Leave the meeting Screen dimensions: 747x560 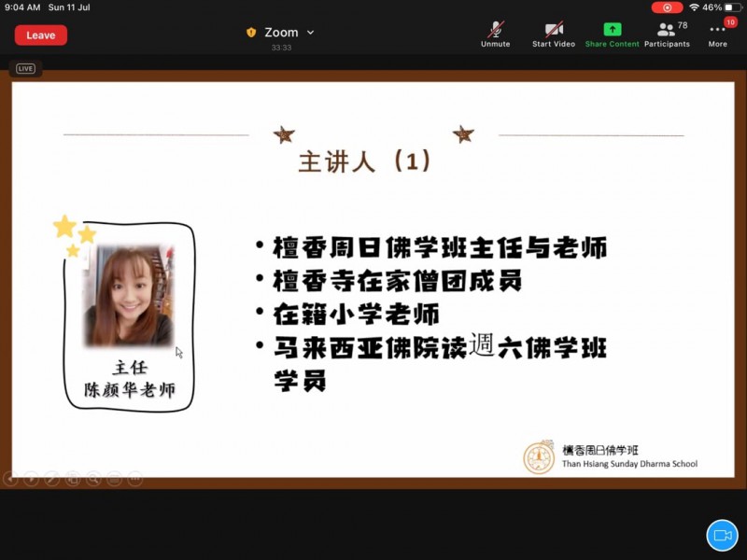tap(40, 35)
